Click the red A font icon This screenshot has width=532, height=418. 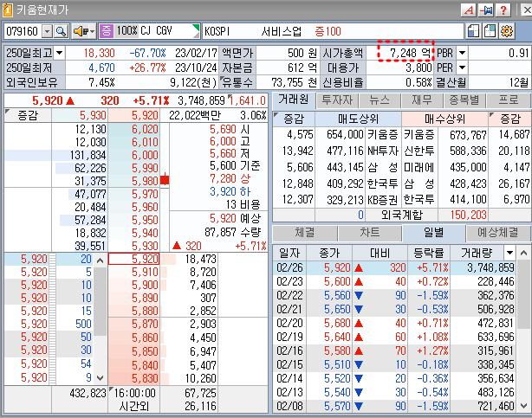(x=469, y=10)
